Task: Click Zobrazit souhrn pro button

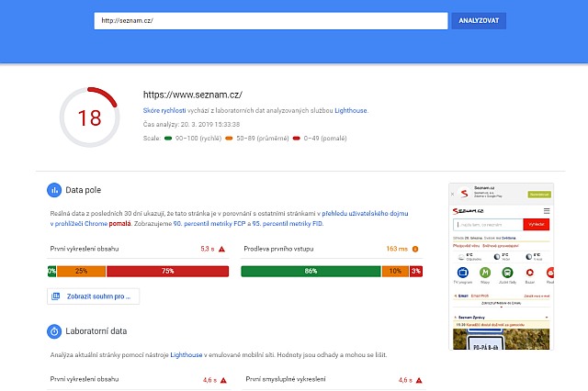Action: pyautogui.click(x=93, y=296)
